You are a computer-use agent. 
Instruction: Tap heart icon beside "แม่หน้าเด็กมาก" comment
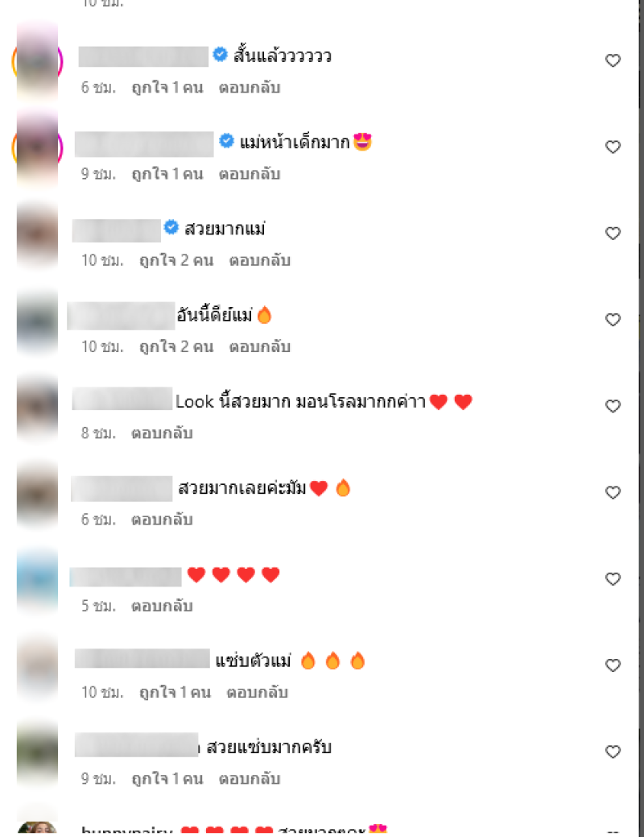coord(613,147)
